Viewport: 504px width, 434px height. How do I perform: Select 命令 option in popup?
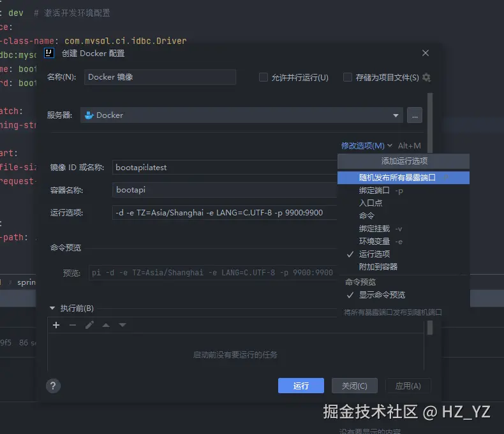click(x=403, y=215)
